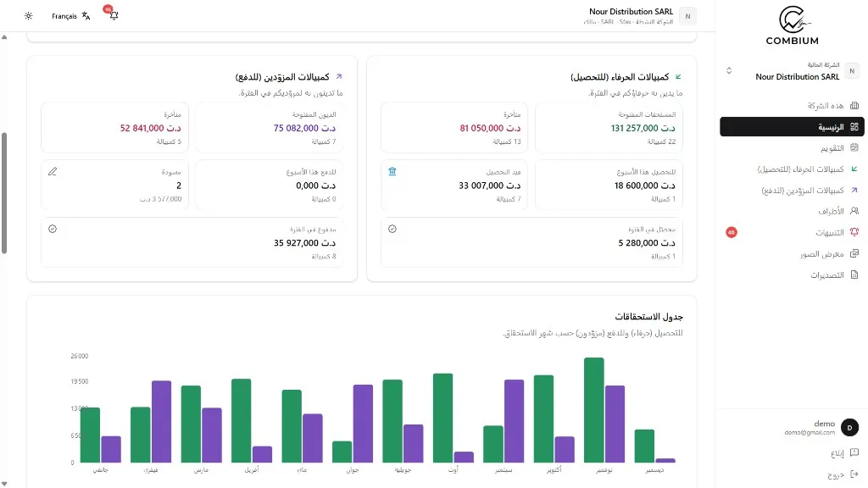
Task: Switch language to Français
Action: pos(64,16)
